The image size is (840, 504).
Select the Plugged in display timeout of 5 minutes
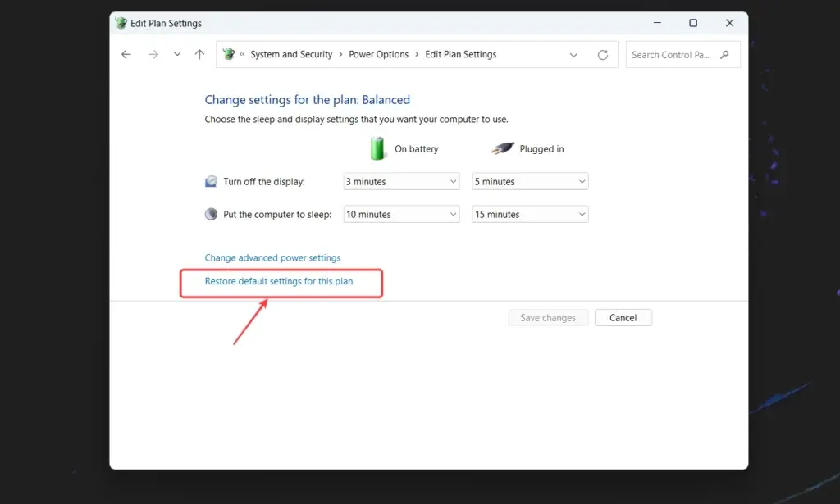click(530, 181)
